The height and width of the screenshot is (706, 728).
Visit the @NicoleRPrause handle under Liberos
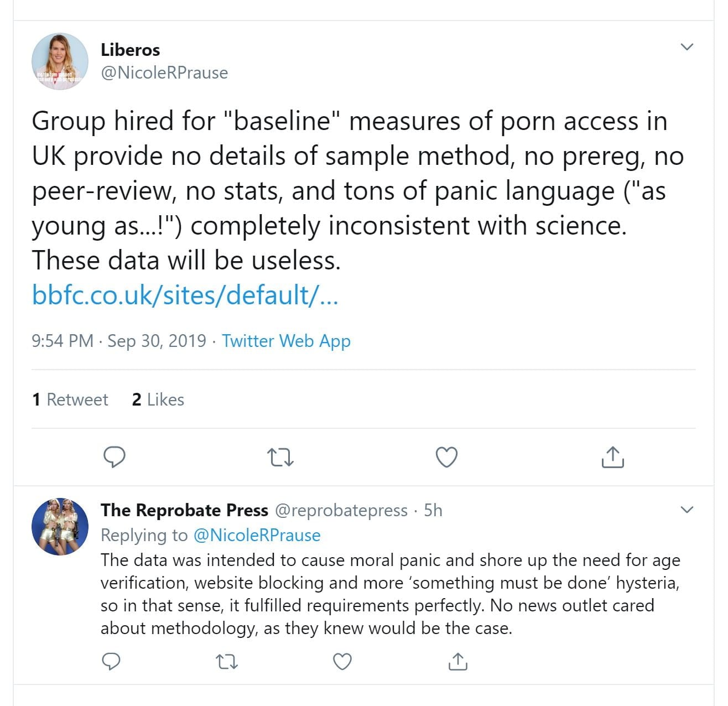164,72
